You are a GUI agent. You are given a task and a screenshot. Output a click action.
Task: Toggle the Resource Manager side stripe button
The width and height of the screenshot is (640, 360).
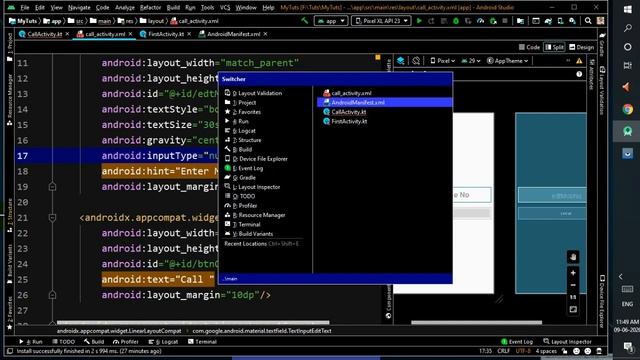tap(9, 100)
